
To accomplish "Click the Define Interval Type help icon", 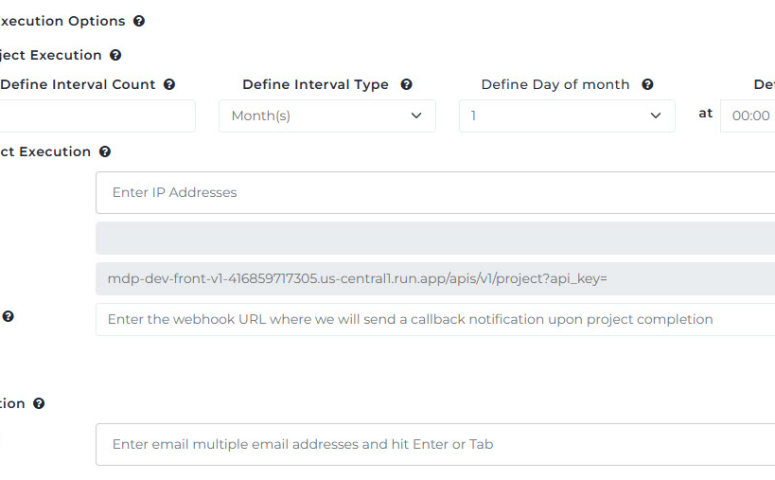I will click(x=406, y=85).
